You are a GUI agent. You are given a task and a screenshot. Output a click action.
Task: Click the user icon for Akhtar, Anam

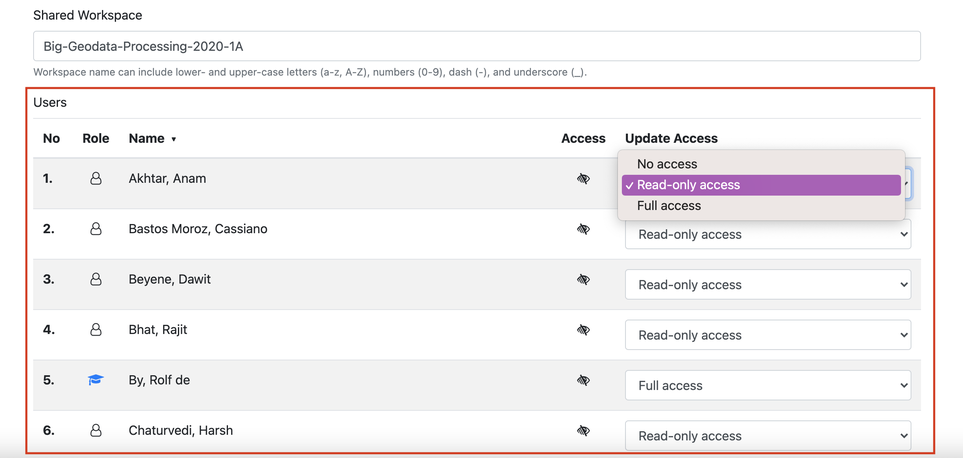pos(96,179)
